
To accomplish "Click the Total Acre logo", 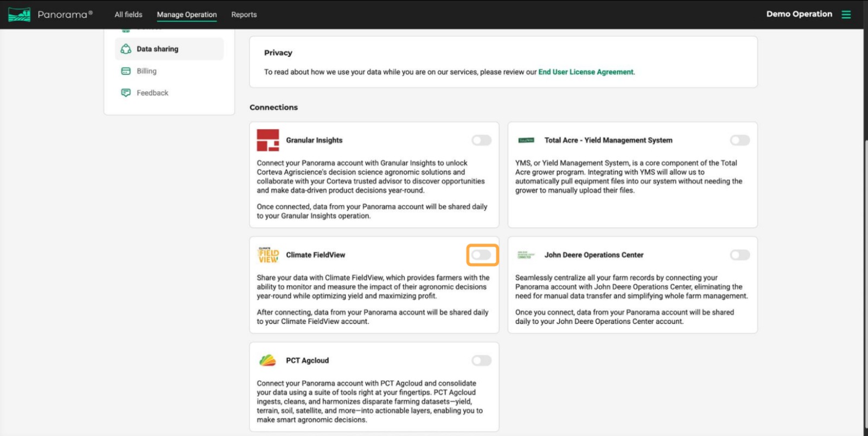I will coord(526,140).
